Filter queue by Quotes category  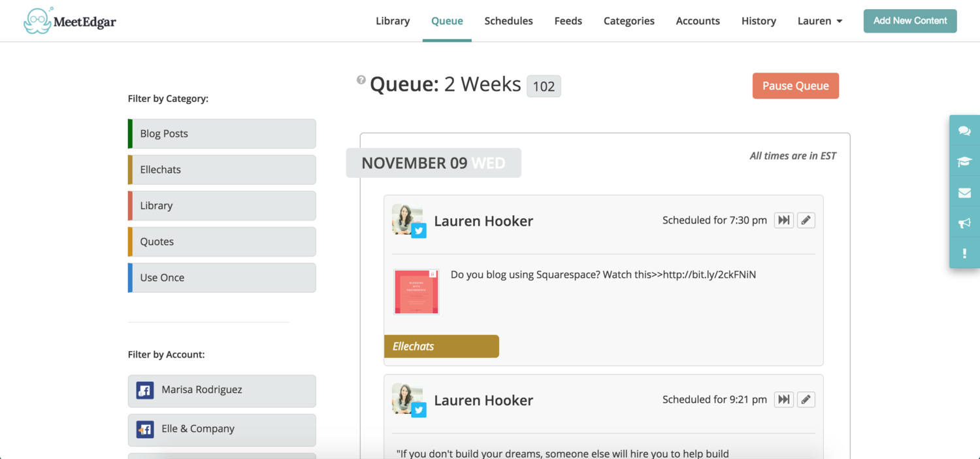222,241
